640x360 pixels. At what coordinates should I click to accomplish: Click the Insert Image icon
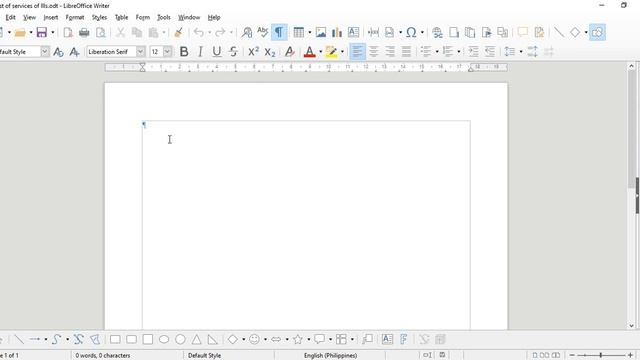[321, 32]
